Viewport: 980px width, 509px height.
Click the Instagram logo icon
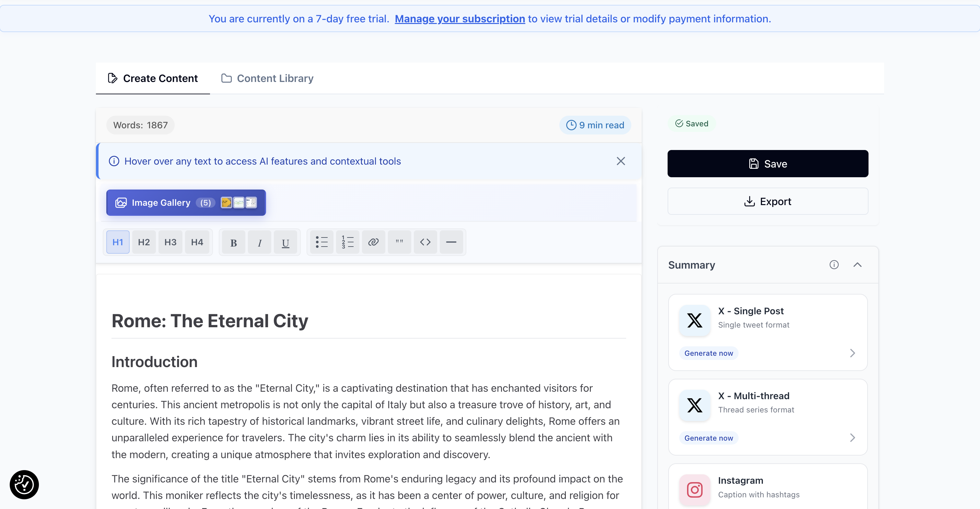695,490
